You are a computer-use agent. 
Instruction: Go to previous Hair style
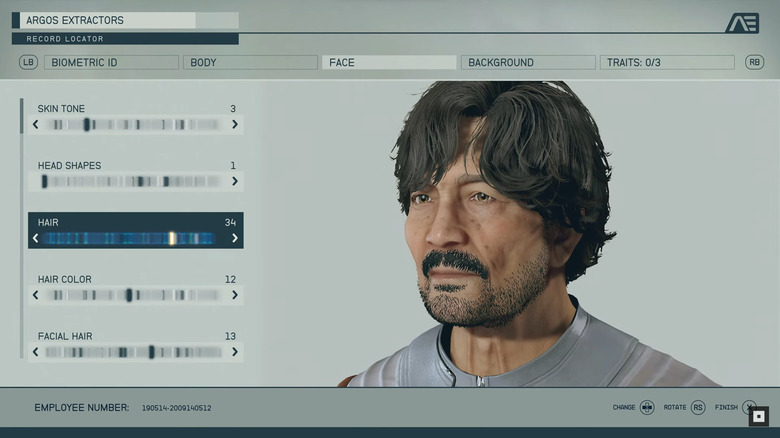pyautogui.click(x=36, y=239)
